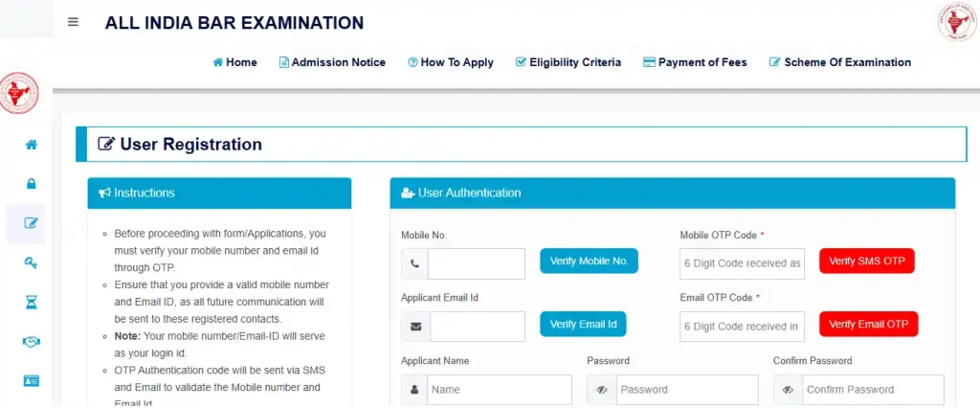980x408 pixels.
Task: Select the key icon in sidebar
Action: [x=31, y=262]
